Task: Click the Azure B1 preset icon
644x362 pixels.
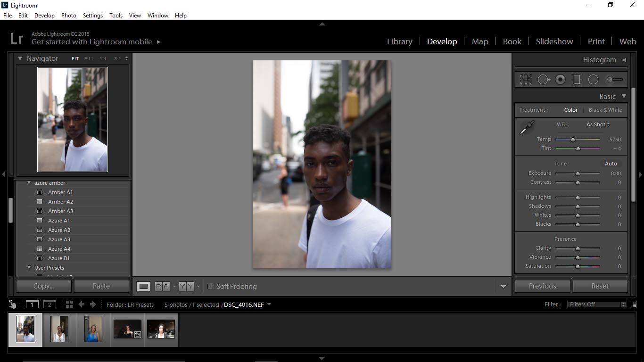Action: pyautogui.click(x=40, y=258)
